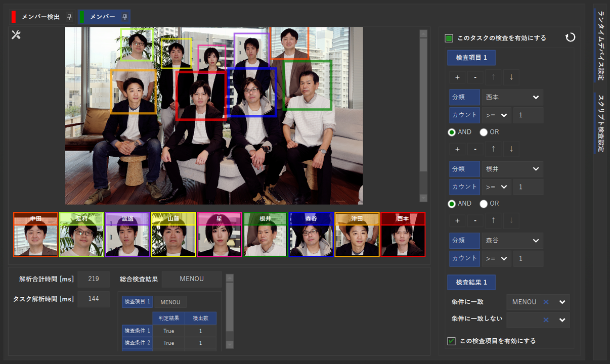Viewport: 610px width, 364px height.
Task: Select the 山藤 face thumbnail
Action: click(173, 235)
